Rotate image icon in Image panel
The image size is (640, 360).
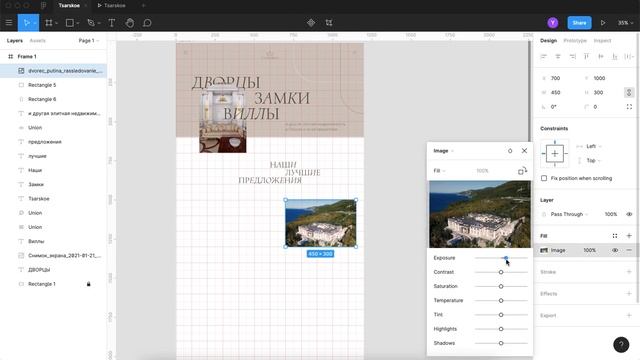[x=522, y=171]
